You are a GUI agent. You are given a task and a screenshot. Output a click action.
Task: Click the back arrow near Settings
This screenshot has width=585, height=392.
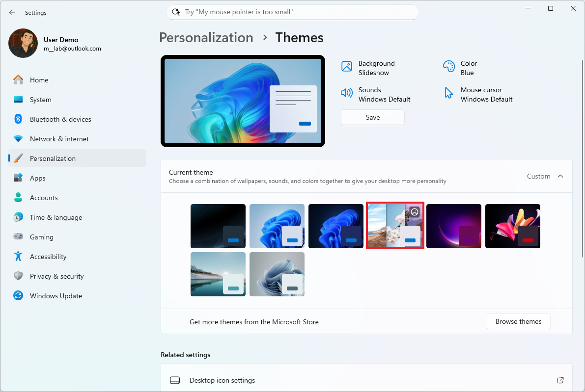12,12
